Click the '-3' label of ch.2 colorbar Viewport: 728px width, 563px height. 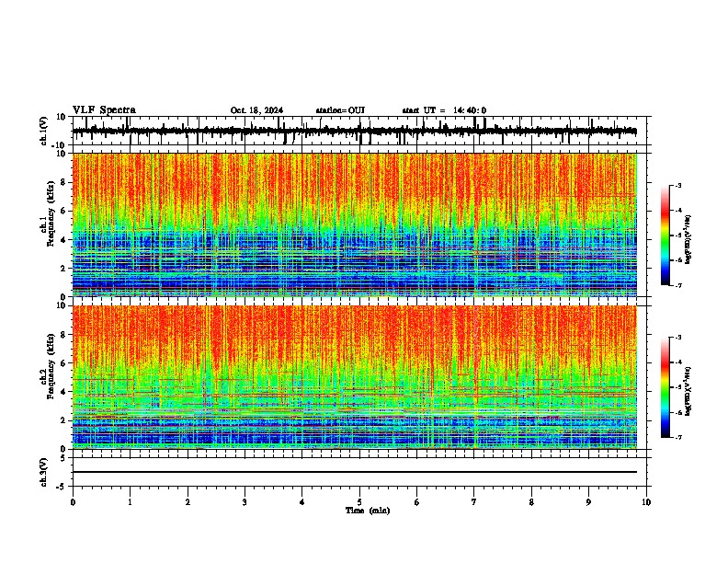677,338
